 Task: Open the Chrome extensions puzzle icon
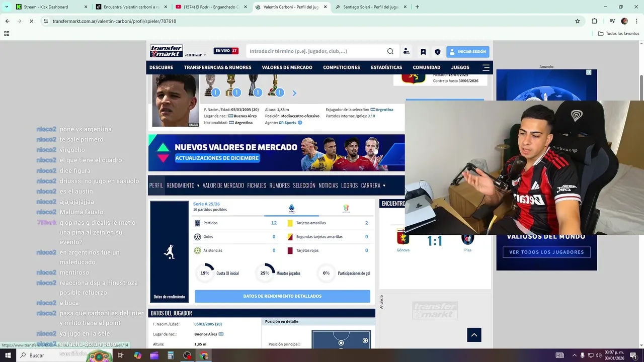click(x=594, y=21)
